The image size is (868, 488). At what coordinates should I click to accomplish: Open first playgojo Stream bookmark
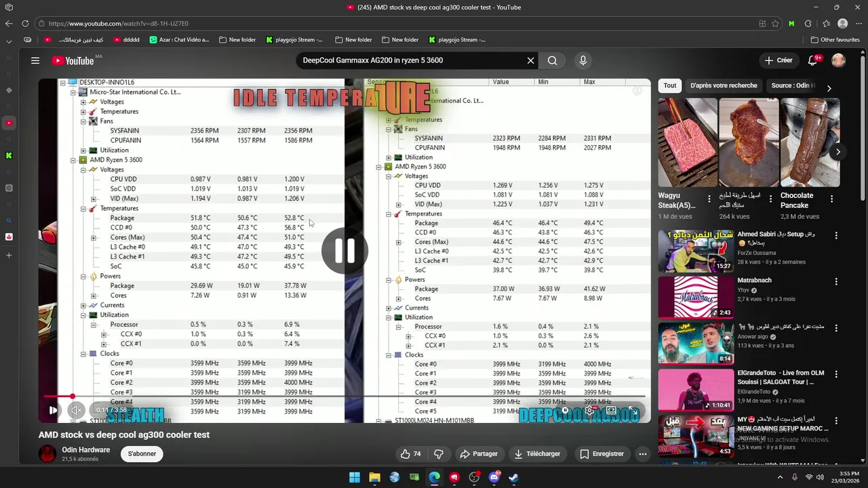coord(294,40)
